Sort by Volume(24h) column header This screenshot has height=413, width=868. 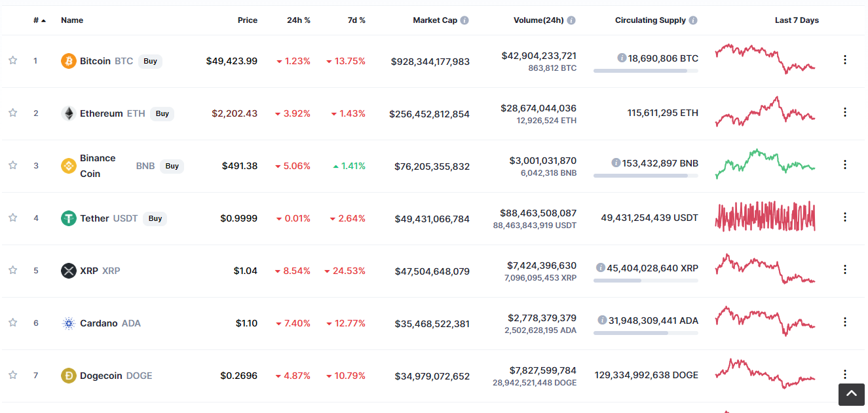(538, 20)
